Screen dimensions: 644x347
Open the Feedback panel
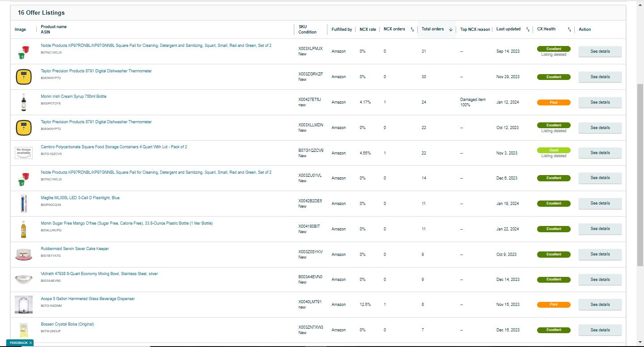18,343
